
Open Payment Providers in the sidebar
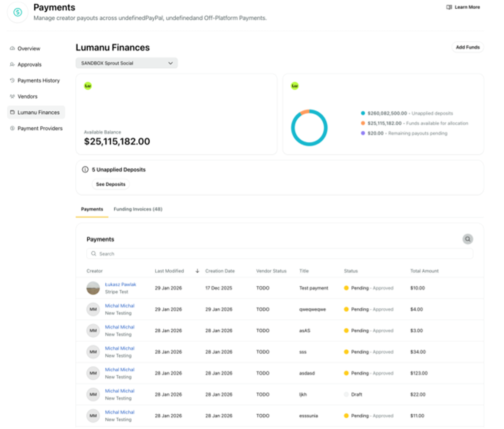36,128
